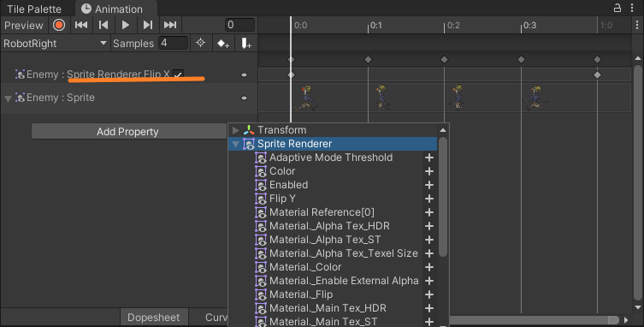Select Sprite Renderer row in property list
This screenshot has width=644, height=327.
[x=333, y=144]
